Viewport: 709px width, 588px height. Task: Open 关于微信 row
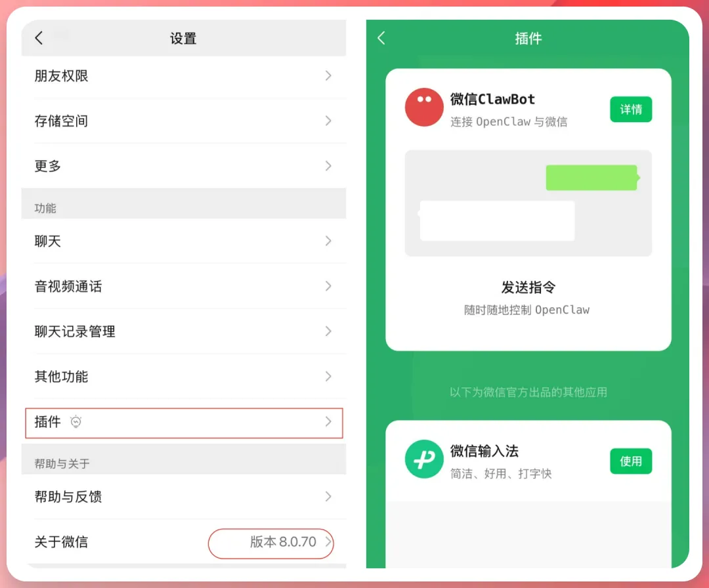coord(184,541)
